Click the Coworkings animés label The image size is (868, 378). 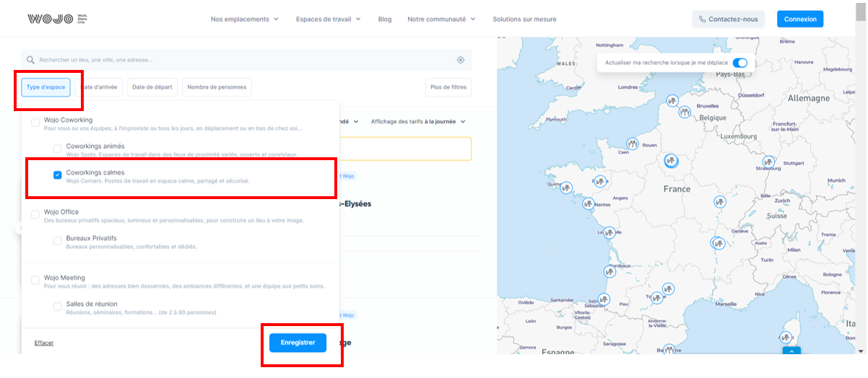(x=95, y=146)
